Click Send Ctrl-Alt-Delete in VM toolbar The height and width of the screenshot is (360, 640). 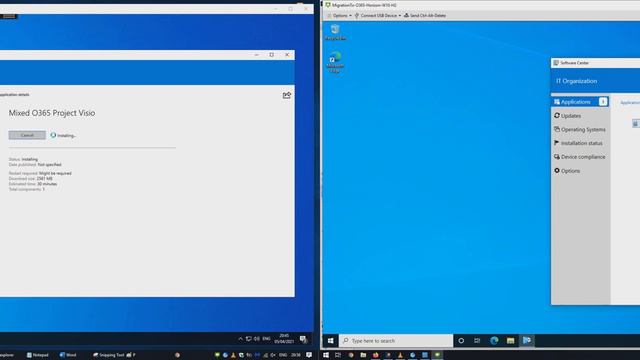pos(425,16)
